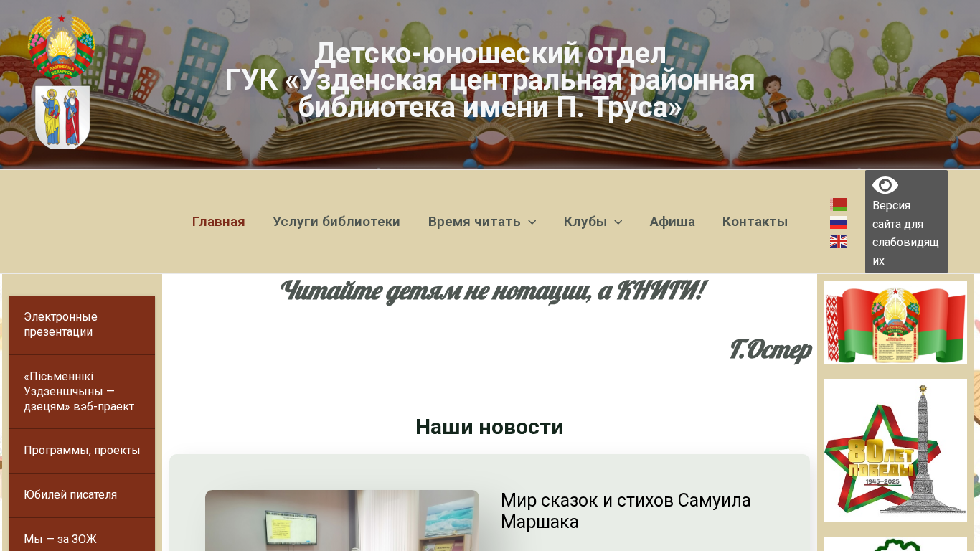Viewport: 980px width, 551px height.
Task: Open the Время читать menu item
Action: point(474,222)
